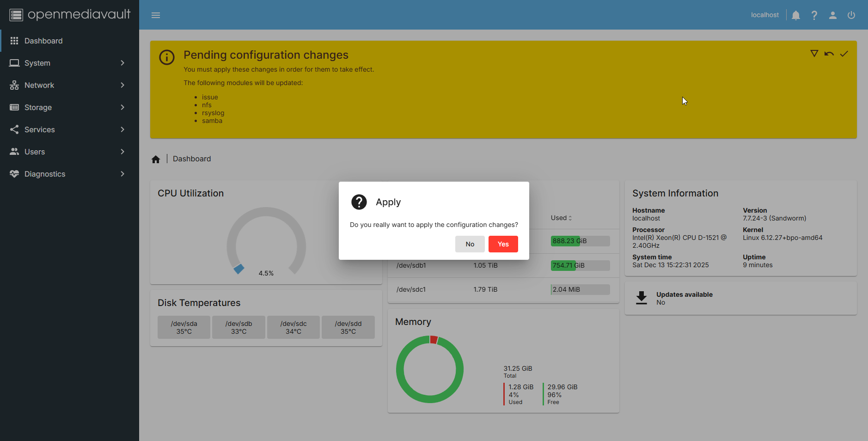Open the Dashboard menu item
Viewport: 868px width, 441px height.
[43, 41]
